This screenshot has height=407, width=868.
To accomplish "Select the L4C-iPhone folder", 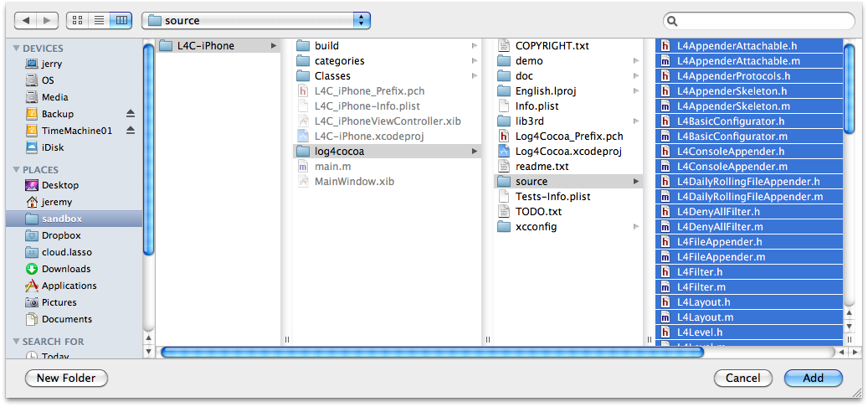I will click(218, 46).
